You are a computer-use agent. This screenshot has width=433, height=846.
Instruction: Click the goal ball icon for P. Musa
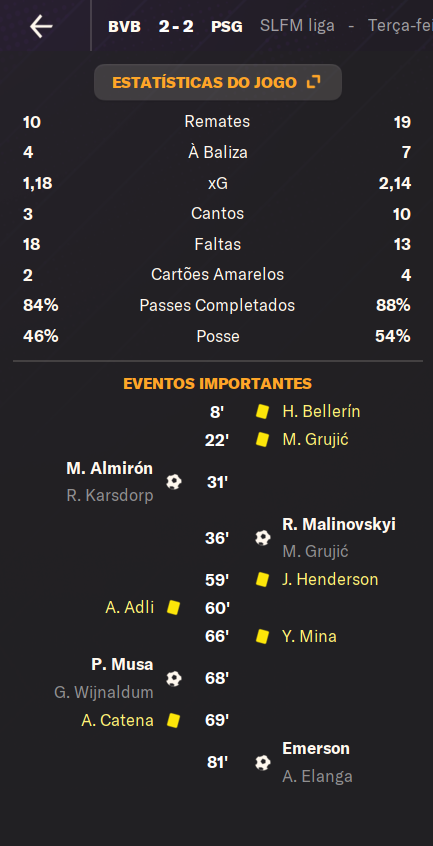pyautogui.click(x=174, y=678)
